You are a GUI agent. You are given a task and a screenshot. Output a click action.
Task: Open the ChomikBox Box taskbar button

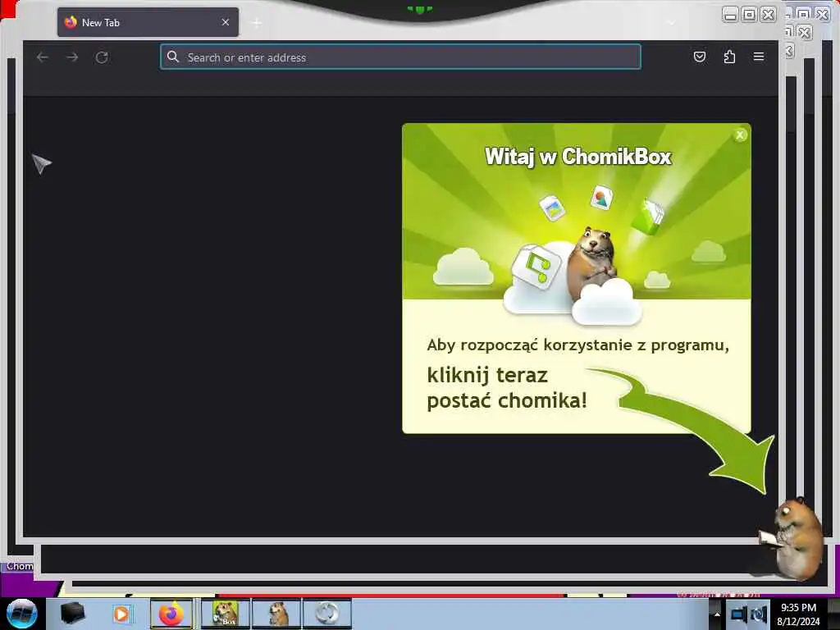pos(225,614)
